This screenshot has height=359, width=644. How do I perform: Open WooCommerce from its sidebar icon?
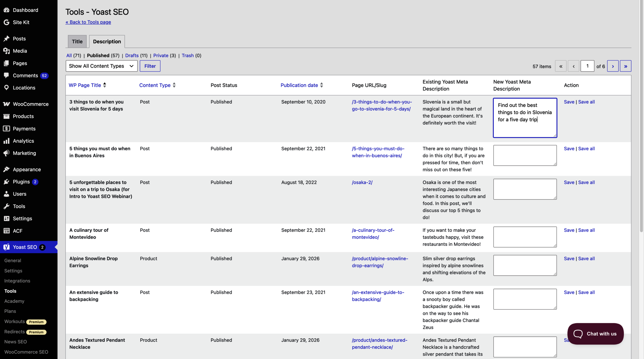pyautogui.click(x=7, y=104)
